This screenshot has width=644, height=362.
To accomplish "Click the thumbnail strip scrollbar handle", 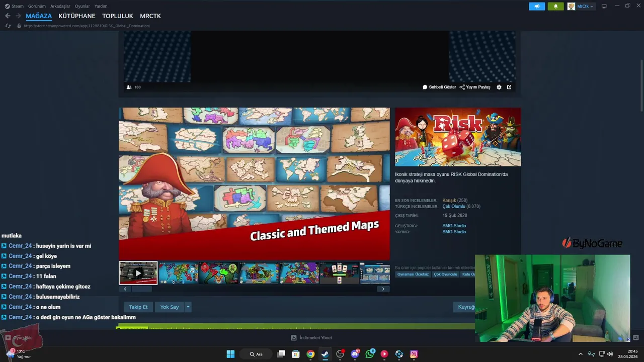I will [x=141, y=289].
